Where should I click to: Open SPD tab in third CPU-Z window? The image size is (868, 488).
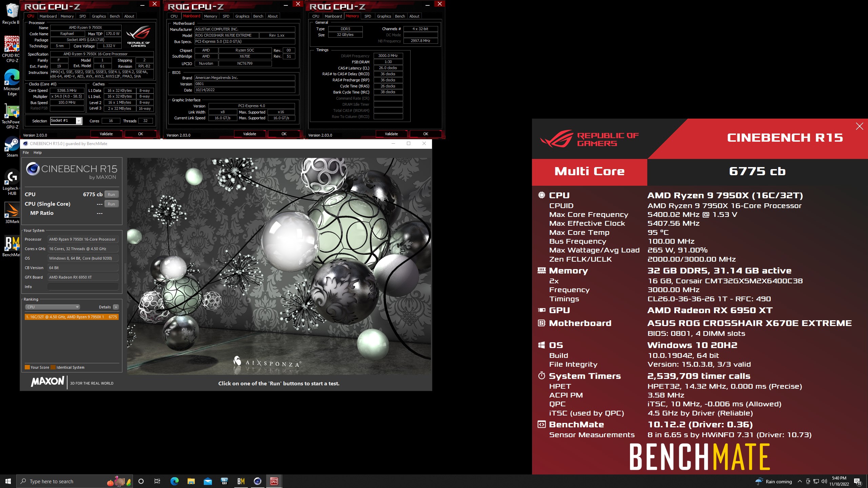tap(368, 16)
